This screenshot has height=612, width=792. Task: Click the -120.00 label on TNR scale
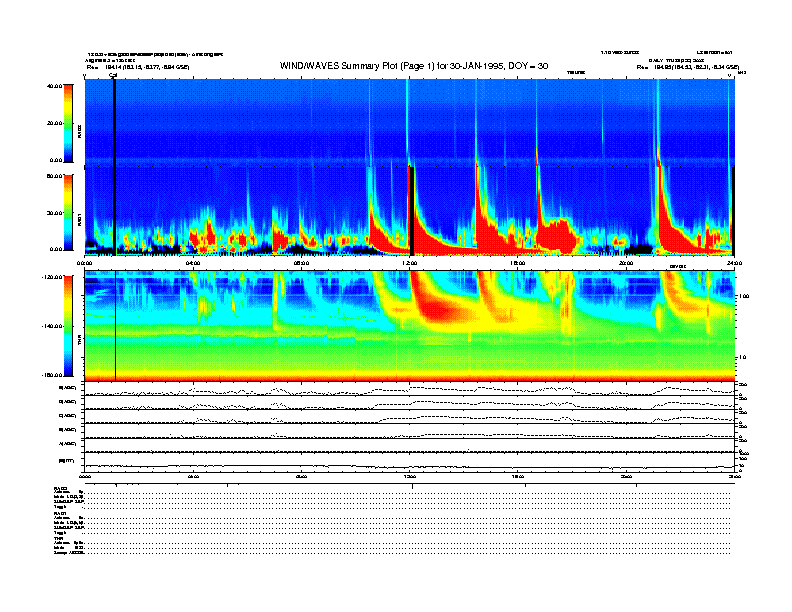pyautogui.click(x=52, y=277)
